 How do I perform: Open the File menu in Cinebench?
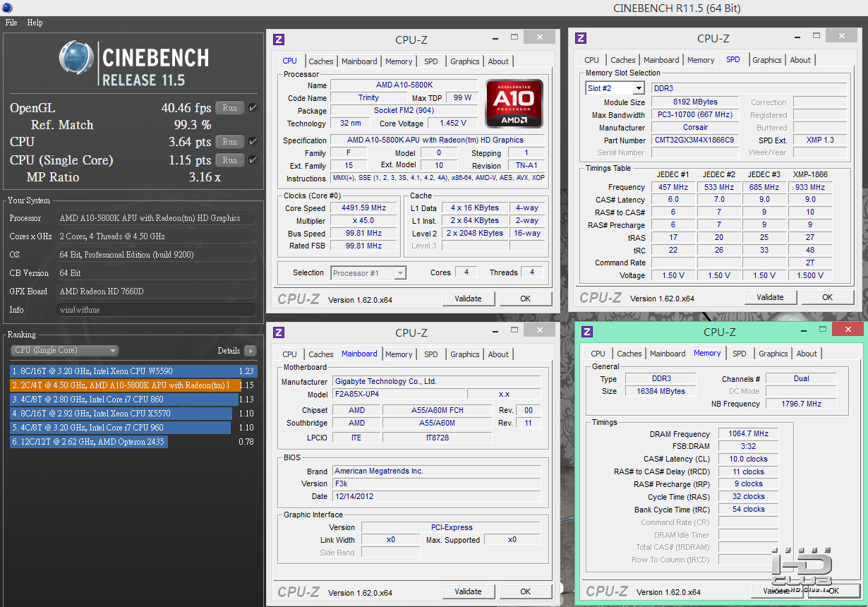tap(11, 23)
